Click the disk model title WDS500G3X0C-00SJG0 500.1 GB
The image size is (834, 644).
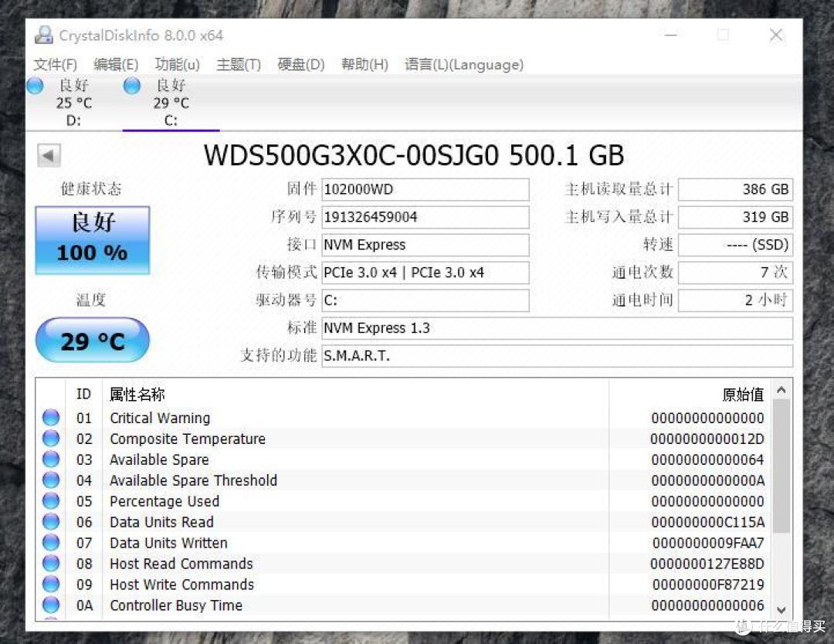pos(414,155)
